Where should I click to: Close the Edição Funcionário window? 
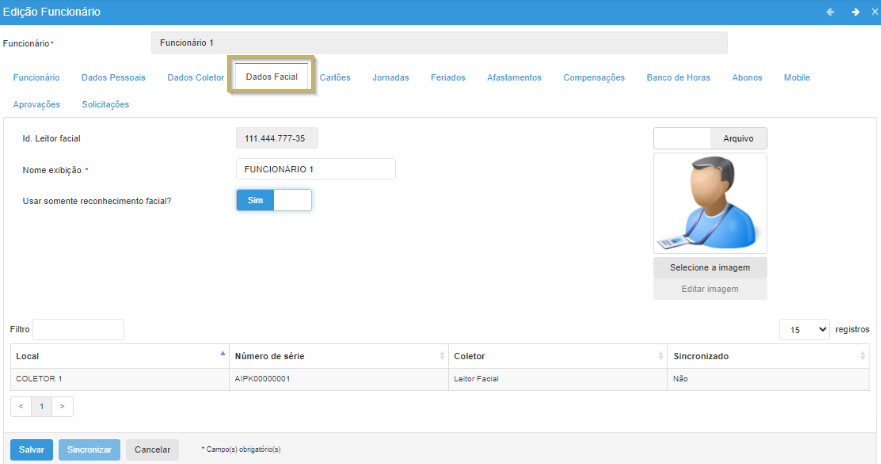pos(874,12)
